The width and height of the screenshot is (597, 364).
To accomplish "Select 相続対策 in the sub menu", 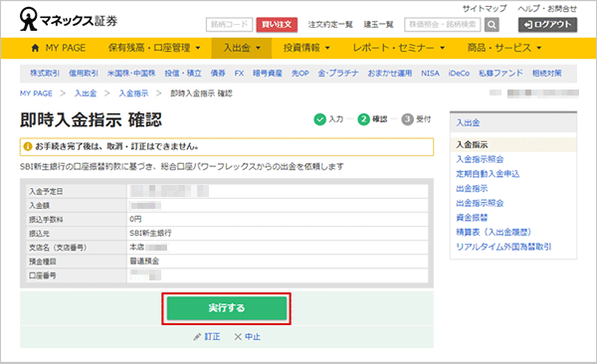I will click(546, 74).
